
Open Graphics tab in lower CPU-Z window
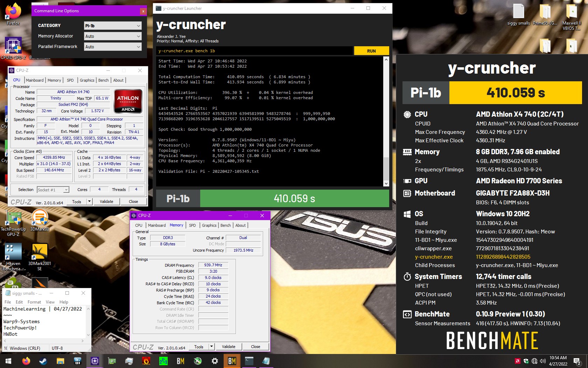point(209,225)
